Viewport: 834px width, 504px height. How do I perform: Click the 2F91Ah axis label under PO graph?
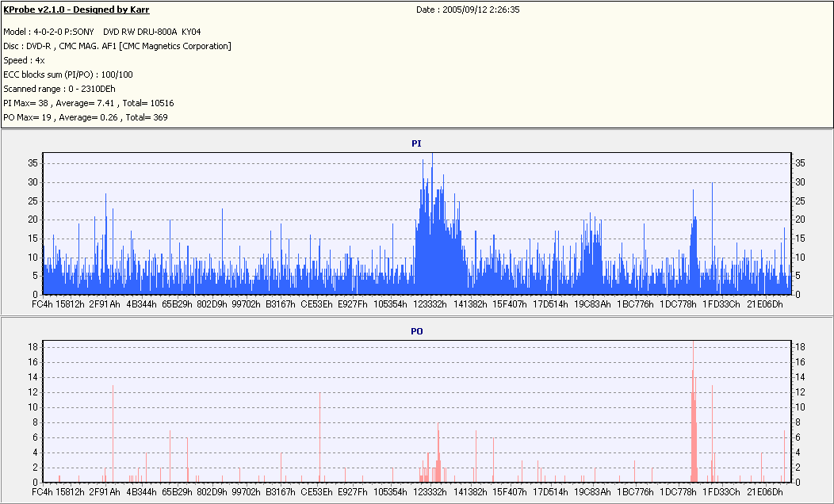(105, 492)
